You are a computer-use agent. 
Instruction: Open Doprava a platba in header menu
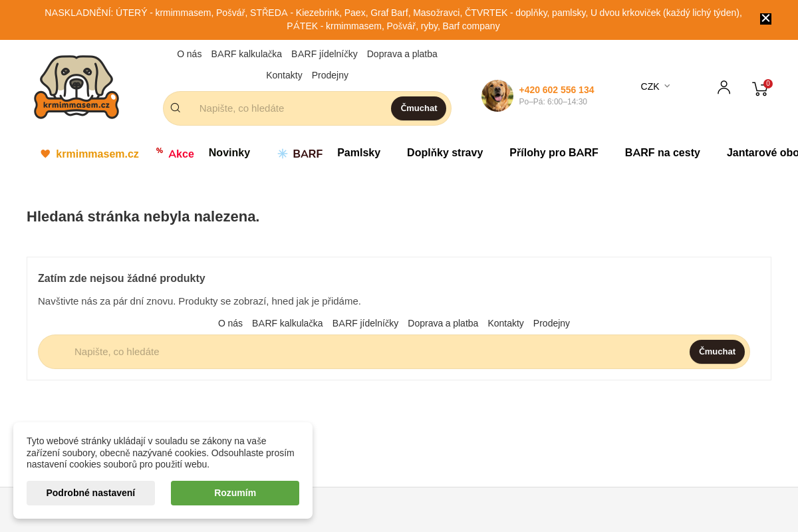402,54
